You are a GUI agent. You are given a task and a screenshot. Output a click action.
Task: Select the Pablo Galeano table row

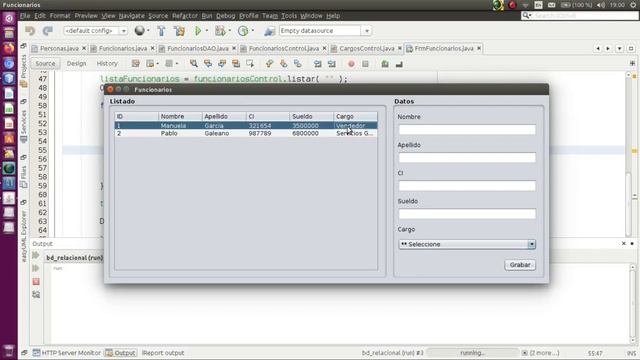coord(246,133)
